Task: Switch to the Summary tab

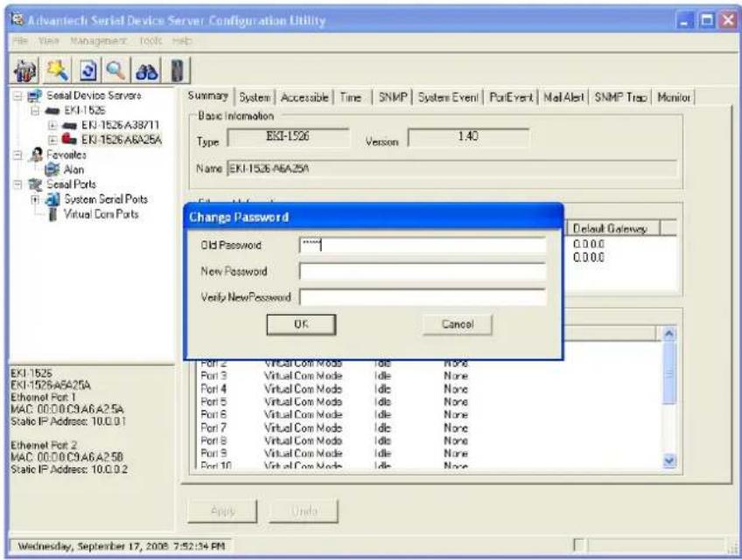Action: click(207, 95)
